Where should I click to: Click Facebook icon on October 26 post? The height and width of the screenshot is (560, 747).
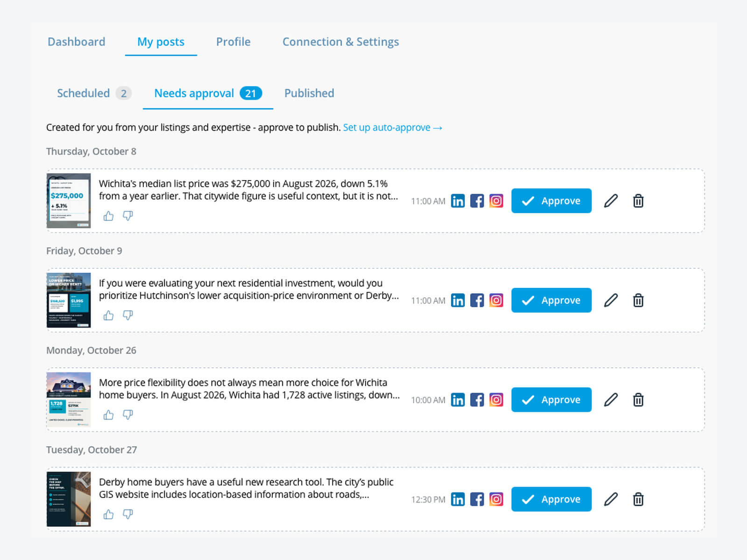tap(477, 400)
